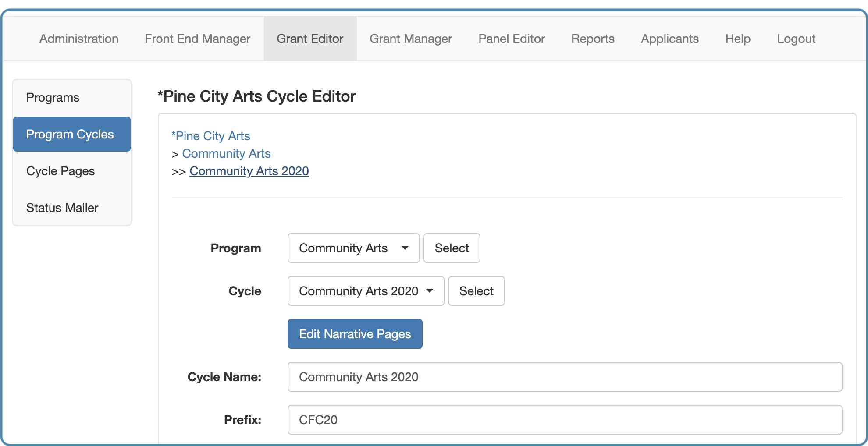The height and width of the screenshot is (446, 868).
Task: Go to Applicants in navigation bar
Action: [670, 39]
